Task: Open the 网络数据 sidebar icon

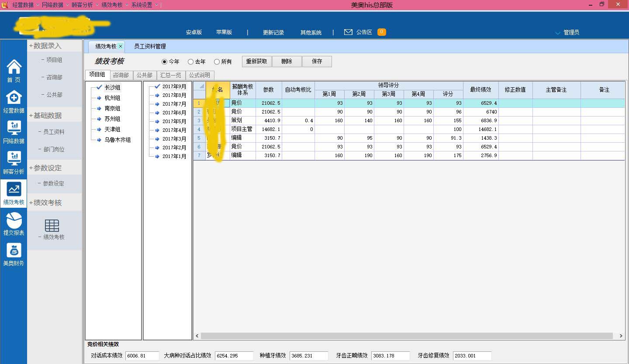Action: click(x=14, y=128)
